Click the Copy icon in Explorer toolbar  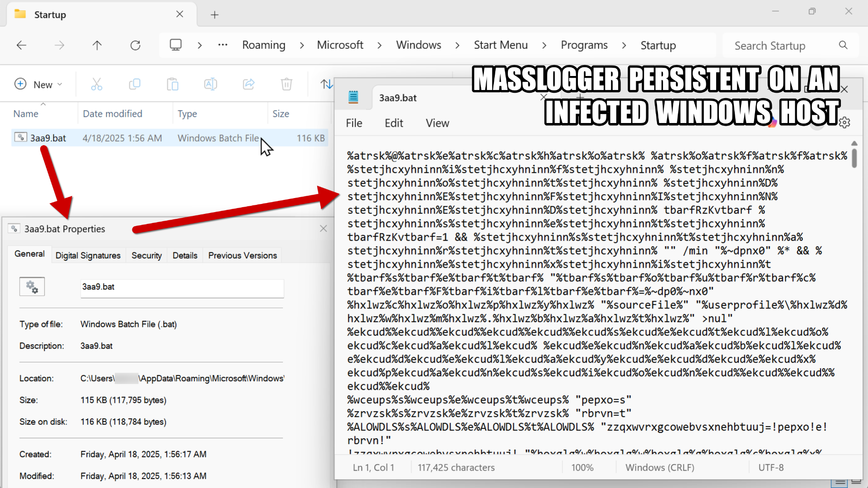[x=135, y=84]
